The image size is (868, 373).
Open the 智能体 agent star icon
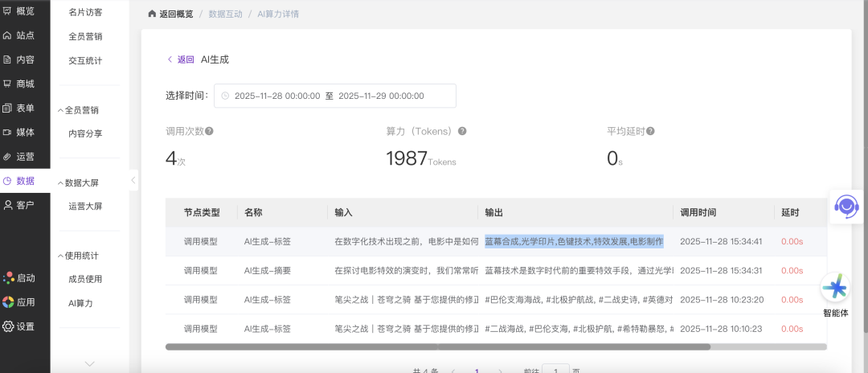pos(835,288)
